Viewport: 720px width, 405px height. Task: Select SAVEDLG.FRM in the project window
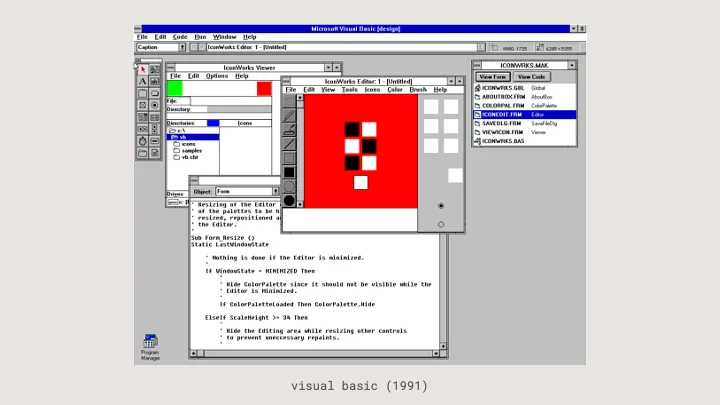click(525, 124)
